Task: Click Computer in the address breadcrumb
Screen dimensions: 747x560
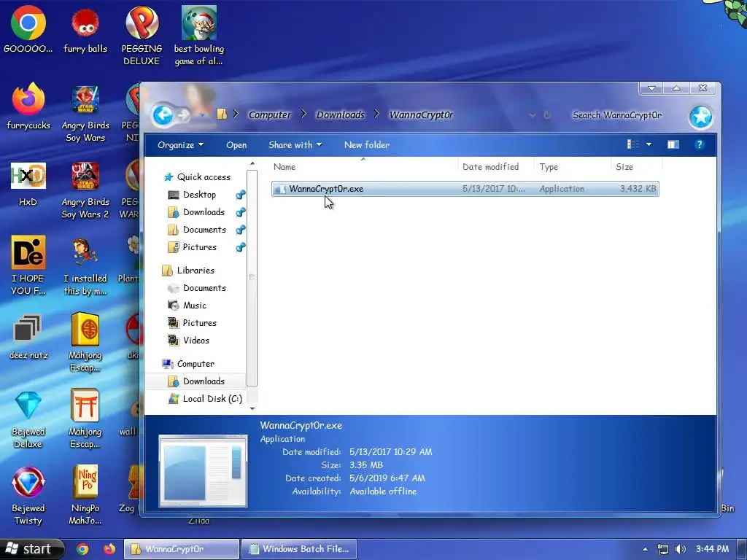Action: click(270, 114)
